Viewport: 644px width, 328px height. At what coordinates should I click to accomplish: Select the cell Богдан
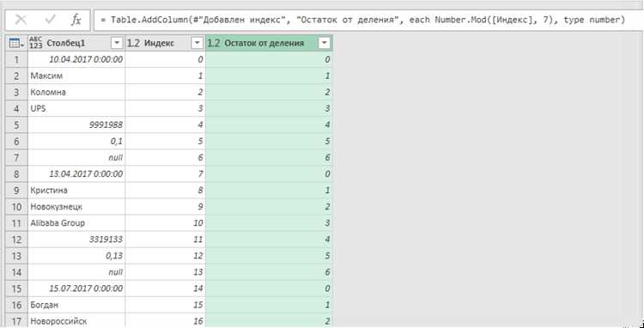(76, 305)
